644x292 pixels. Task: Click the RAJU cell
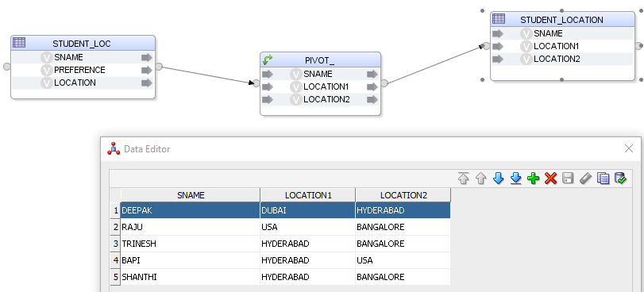pos(190,227)
